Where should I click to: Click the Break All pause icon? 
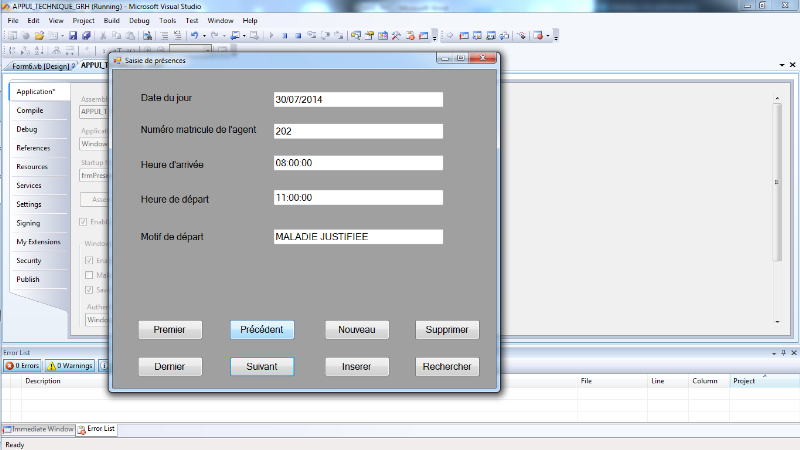click(285, 35)
